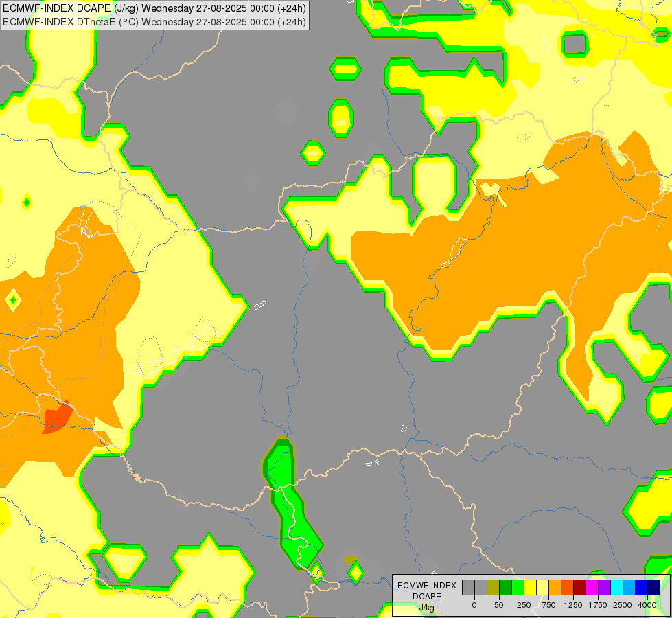Image resolution: width=672 pixels, height=618 pixels.
Task: Click the ECMWF-INDEX label in the legend
Action: (x=427, y=586)
